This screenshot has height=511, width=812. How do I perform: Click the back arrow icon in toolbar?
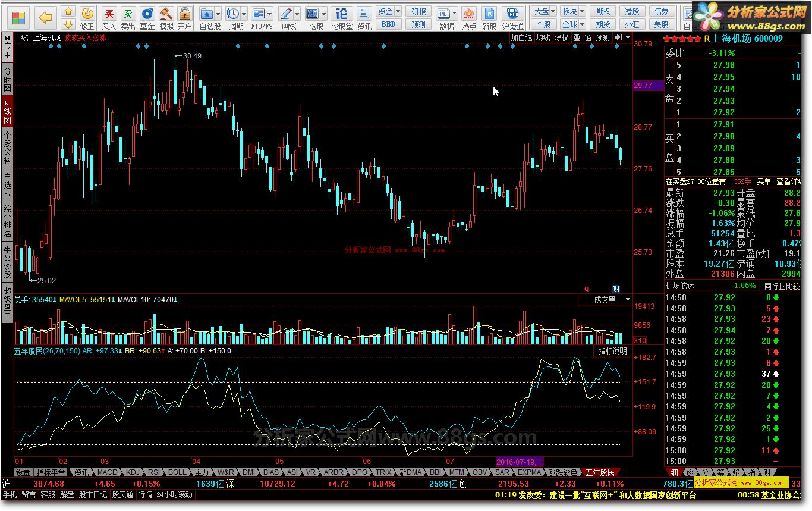pyautogui.click(x=45, y=18)
